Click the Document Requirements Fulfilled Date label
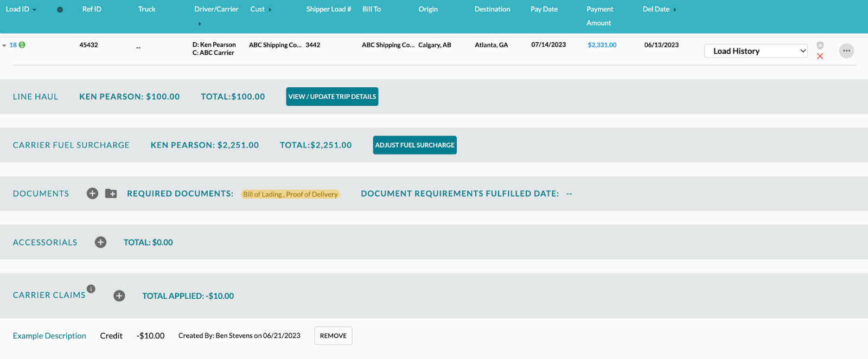Image resolution: width=868 pixels, height=359 pixels. (460, 194)
